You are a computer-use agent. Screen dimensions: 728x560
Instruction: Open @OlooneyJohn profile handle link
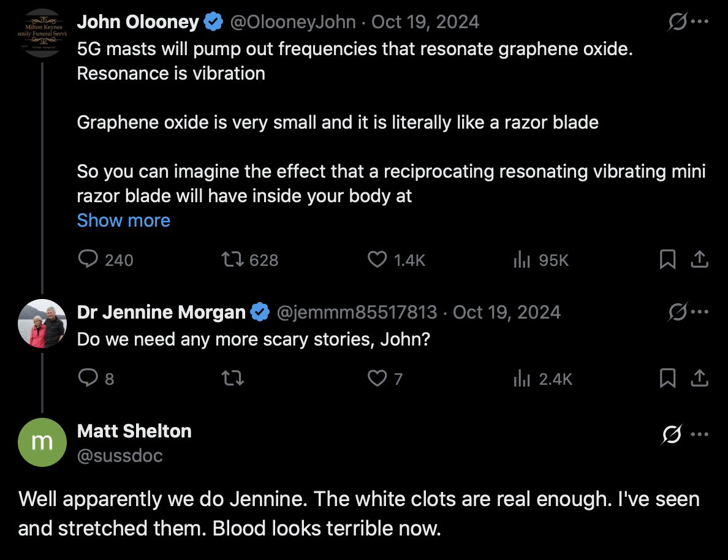coord(293,22)
